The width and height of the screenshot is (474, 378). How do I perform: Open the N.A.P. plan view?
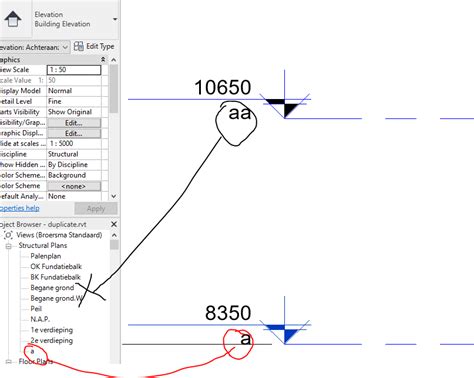[40, 319]
